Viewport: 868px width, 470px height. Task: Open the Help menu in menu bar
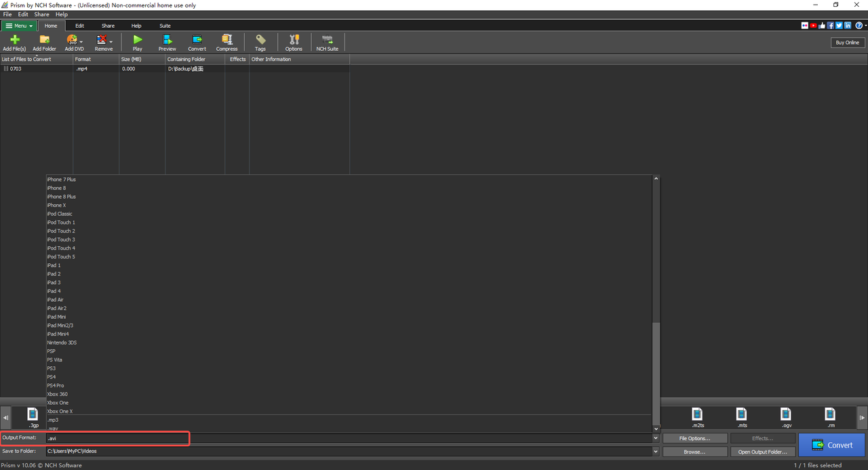(62, 14)
